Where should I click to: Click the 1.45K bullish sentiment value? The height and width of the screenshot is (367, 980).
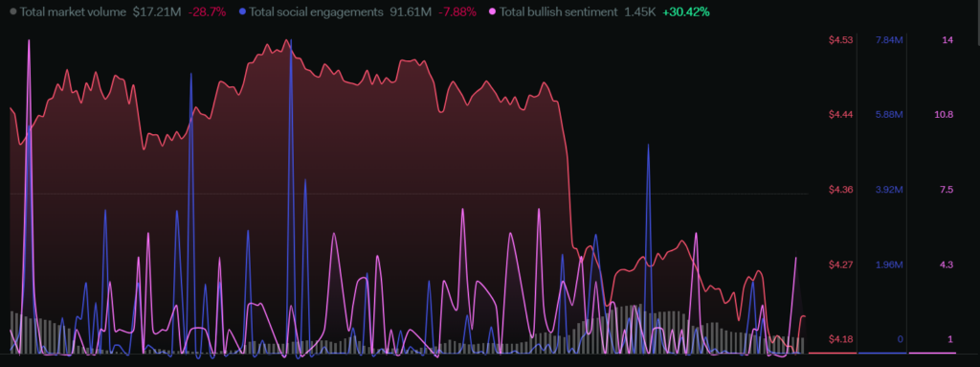[640, 11]
